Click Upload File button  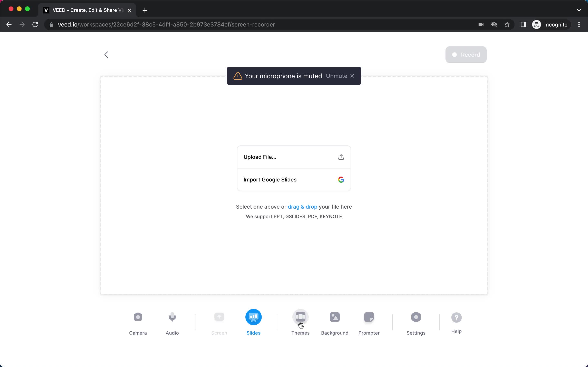coord(294,157)
